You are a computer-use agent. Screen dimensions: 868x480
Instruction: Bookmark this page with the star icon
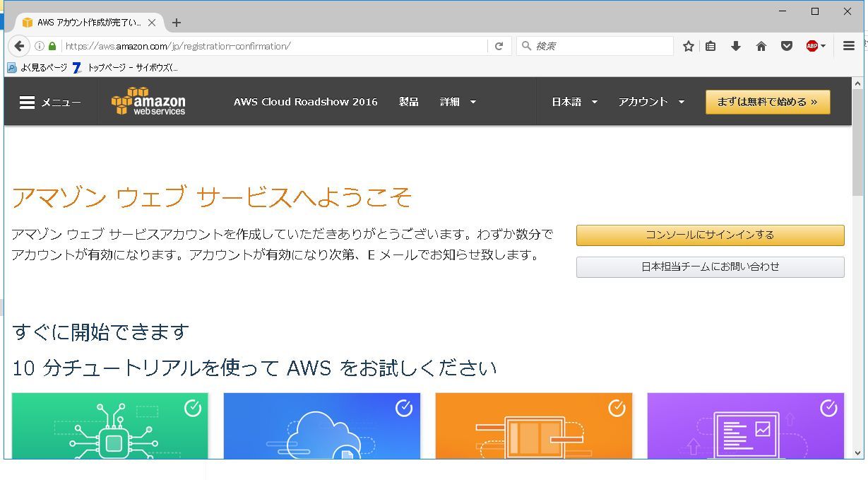click(x=689, y=46)
